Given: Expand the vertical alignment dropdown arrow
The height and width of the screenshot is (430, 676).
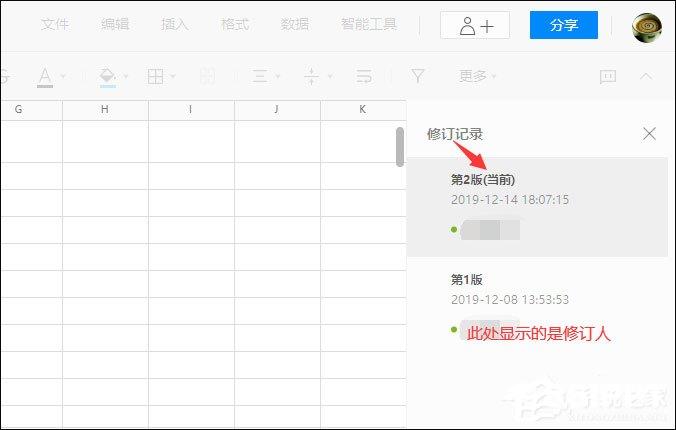Looking at the screenshot, I should (x=330, y=76).
